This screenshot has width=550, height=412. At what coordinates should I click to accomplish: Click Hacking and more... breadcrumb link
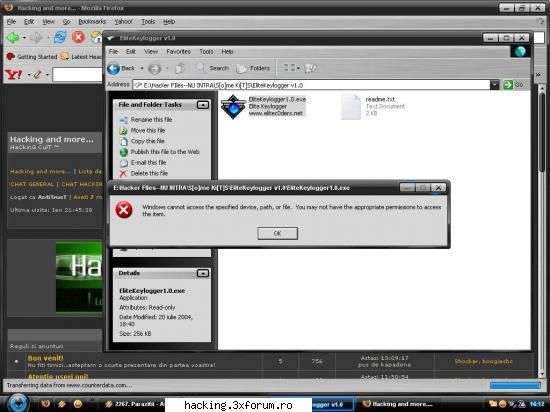click(x=40, y=171)
